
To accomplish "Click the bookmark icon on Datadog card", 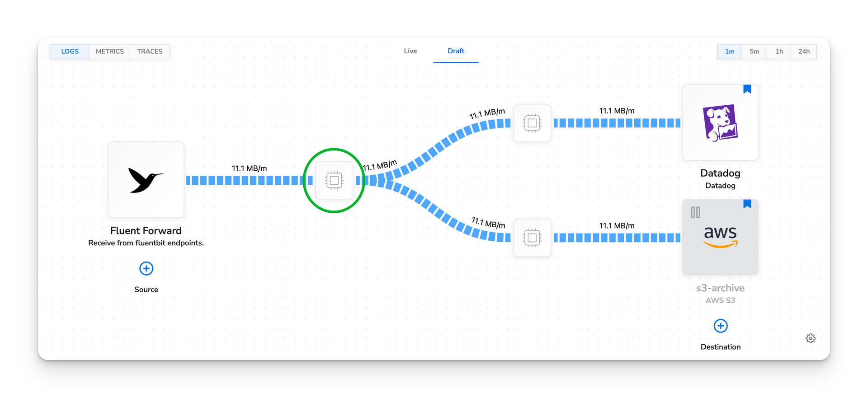I will (747, 89).
